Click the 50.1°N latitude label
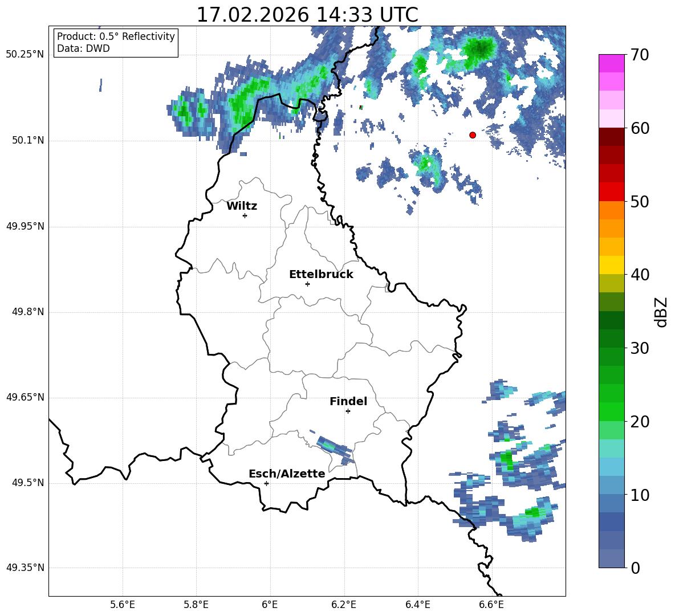 click(x=28, y=141)
